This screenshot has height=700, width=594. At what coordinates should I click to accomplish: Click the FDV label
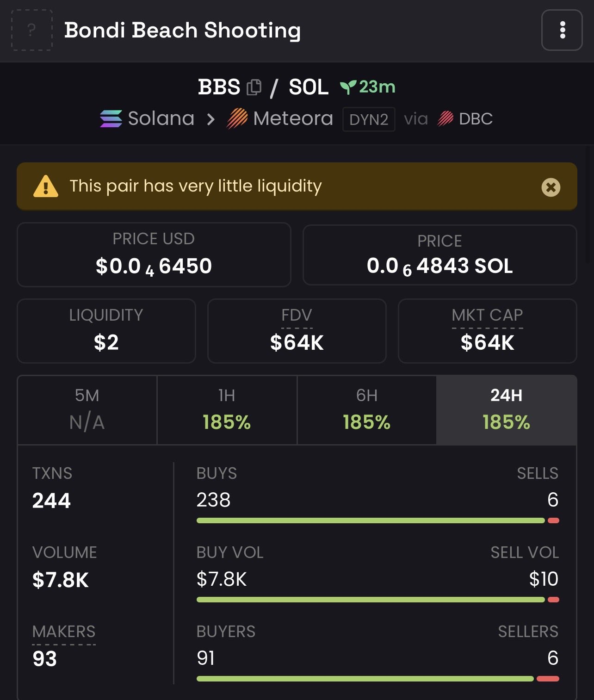pos(297,316)
